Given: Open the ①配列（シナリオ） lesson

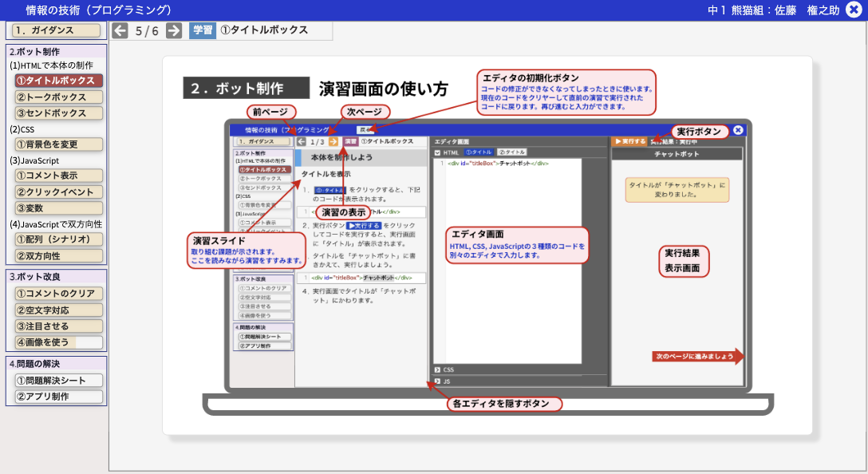Looking at the screenshot, I should pyautogui.click(x=59, y=239).
